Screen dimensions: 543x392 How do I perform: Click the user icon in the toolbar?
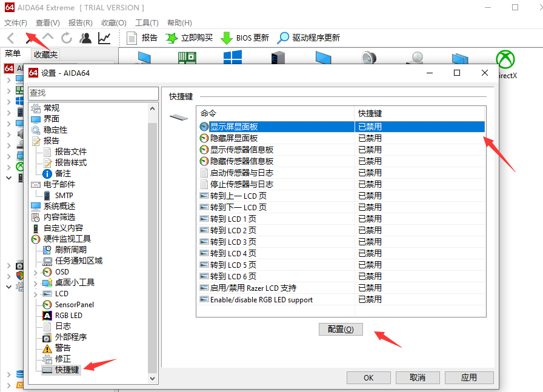(85, 38)
